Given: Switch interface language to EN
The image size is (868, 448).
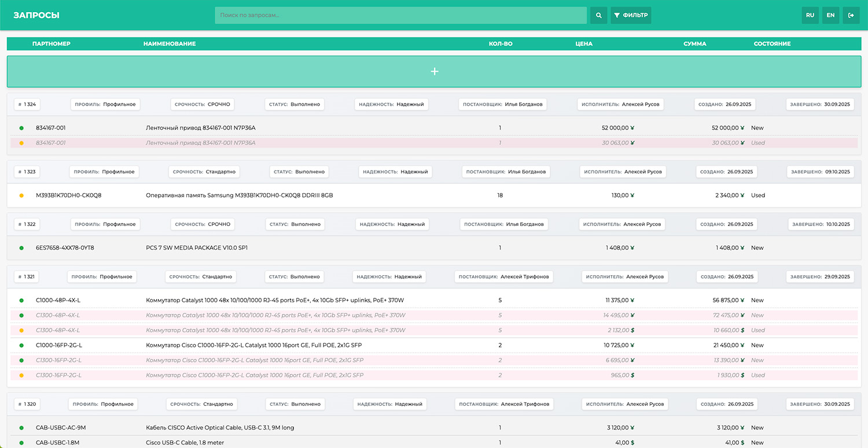Looking at the screenshot, I should 830,15.
